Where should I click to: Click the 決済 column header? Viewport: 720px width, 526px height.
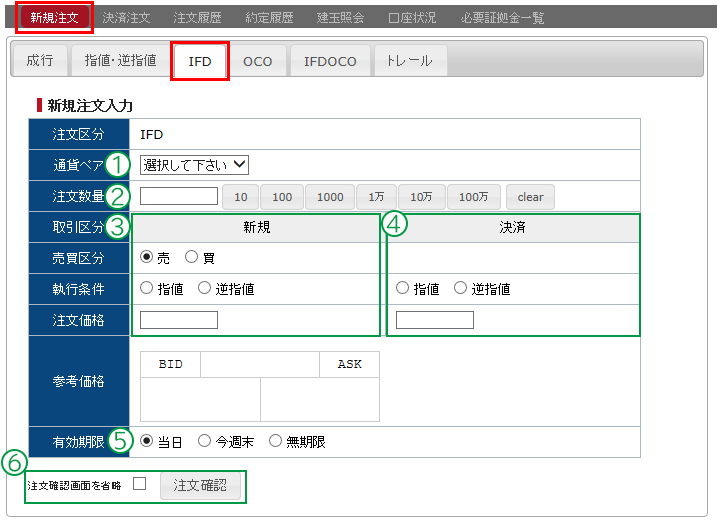coord(513,227)
